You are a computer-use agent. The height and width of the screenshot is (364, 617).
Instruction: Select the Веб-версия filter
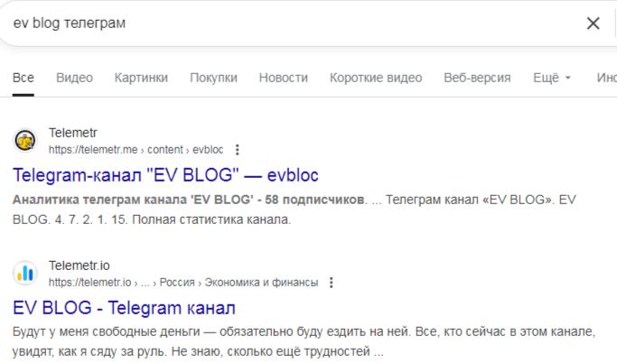(477, 78)
